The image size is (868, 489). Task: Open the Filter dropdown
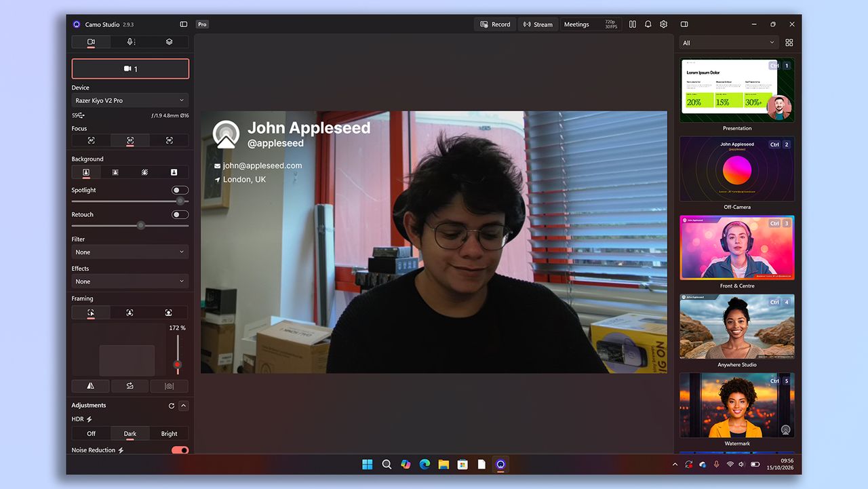point(130,252)
